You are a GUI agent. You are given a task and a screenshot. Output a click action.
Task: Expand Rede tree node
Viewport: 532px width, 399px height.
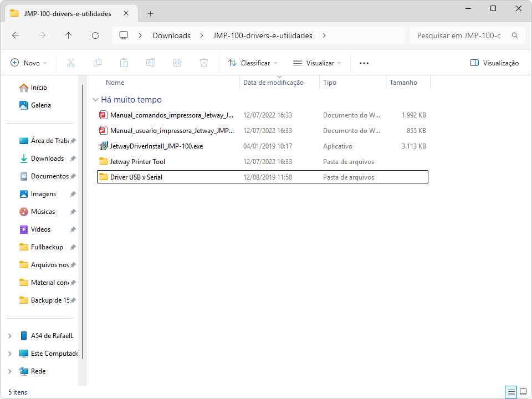coord(10,371)
